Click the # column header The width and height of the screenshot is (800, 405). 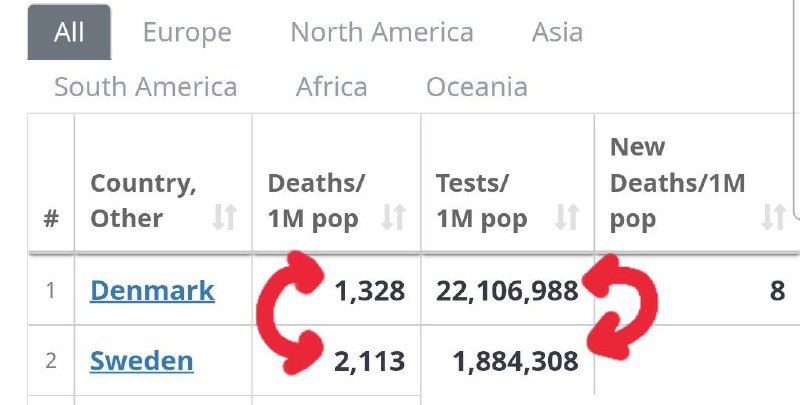pyautogui.click(x=51, y=219)
